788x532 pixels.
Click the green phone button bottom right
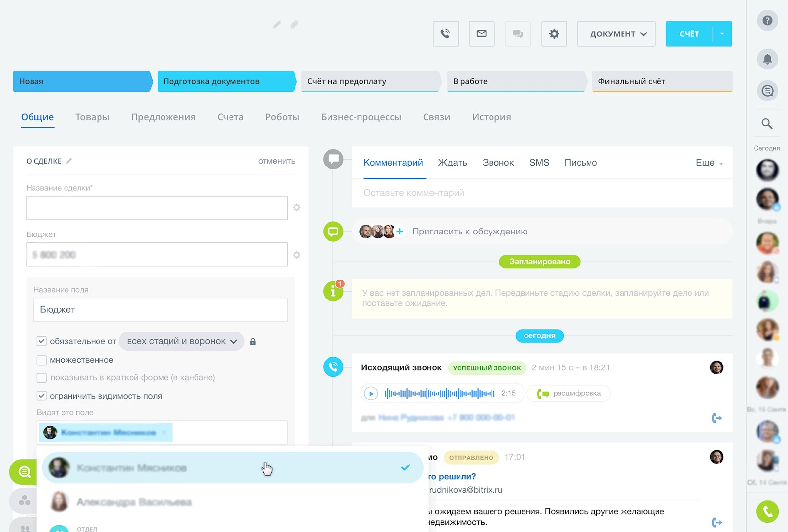pos(767,512)
